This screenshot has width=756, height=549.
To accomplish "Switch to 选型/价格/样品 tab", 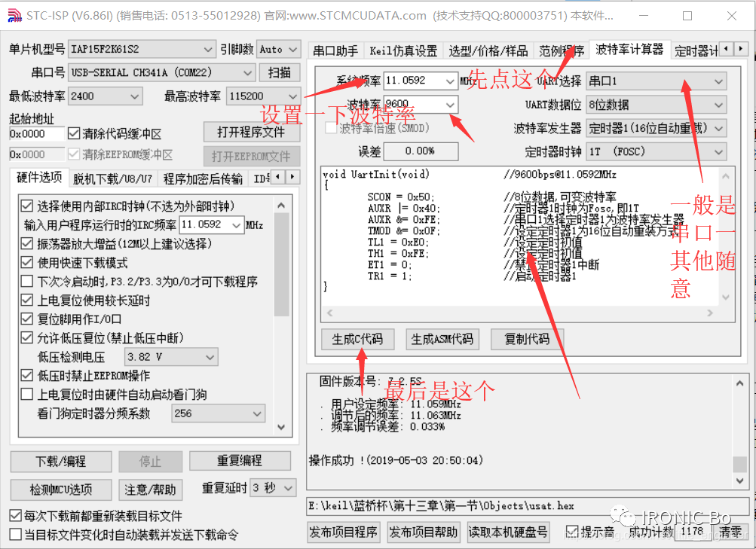I will pyautogui.click(x=488, y=51).
